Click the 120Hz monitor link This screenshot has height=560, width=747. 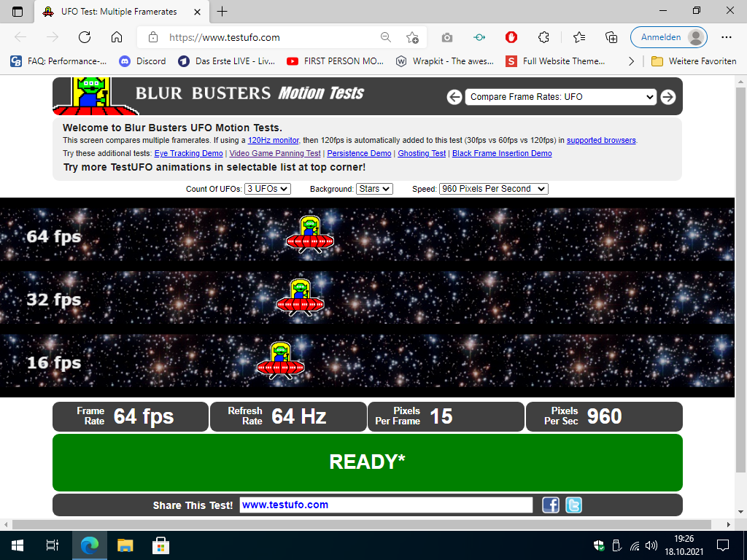(x=274, y=140)
